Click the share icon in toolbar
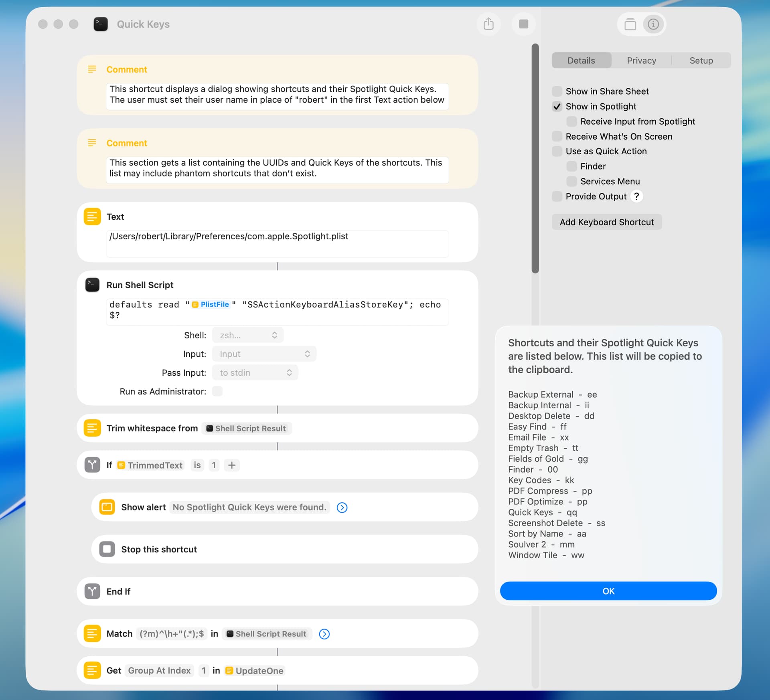This screenshot has height=700, width=770. click(488, 24)
